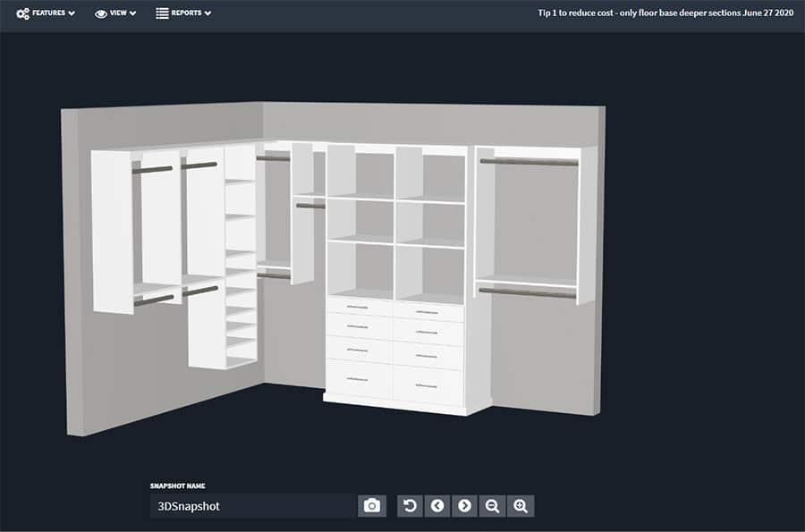805x532 pixels.
Task: Zoom out the 3D view
Action: click(492, 506)
